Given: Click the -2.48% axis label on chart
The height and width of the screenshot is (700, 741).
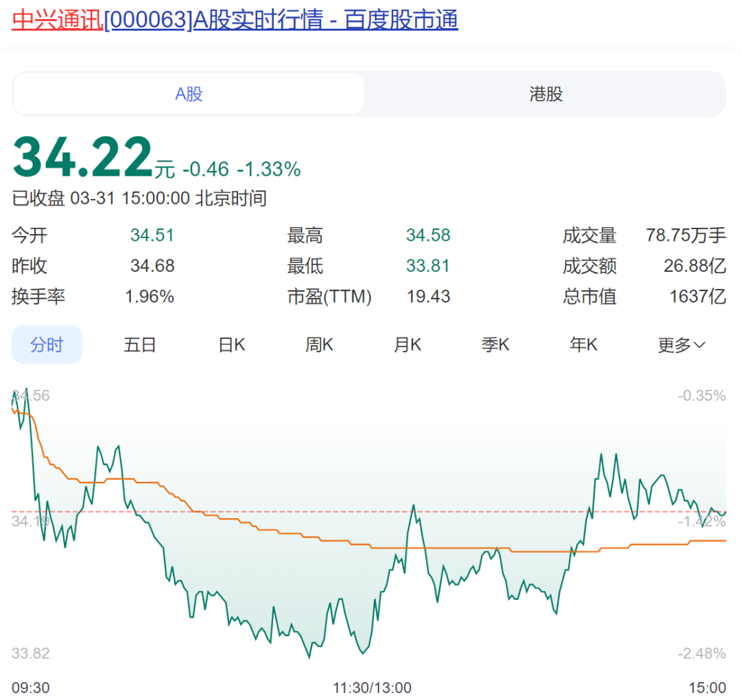Looking at the screenshot, I should pos(701,653).
